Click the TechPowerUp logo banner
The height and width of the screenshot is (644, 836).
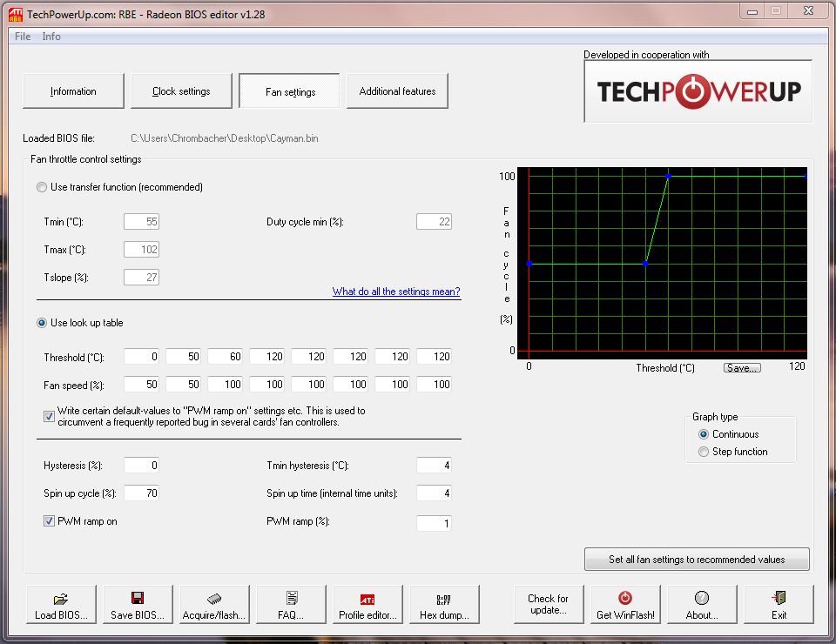(x=698, y=91)
